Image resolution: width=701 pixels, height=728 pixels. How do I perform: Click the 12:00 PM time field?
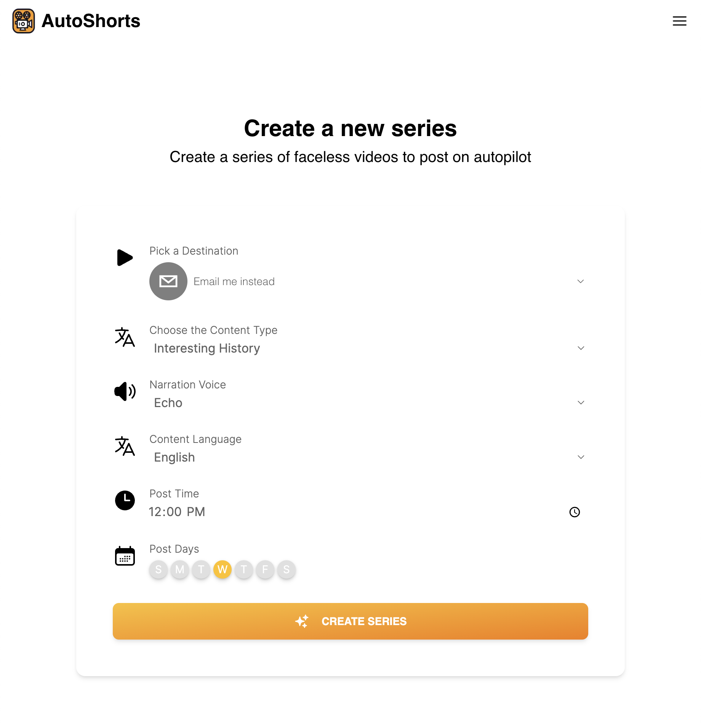click(177, 512)
